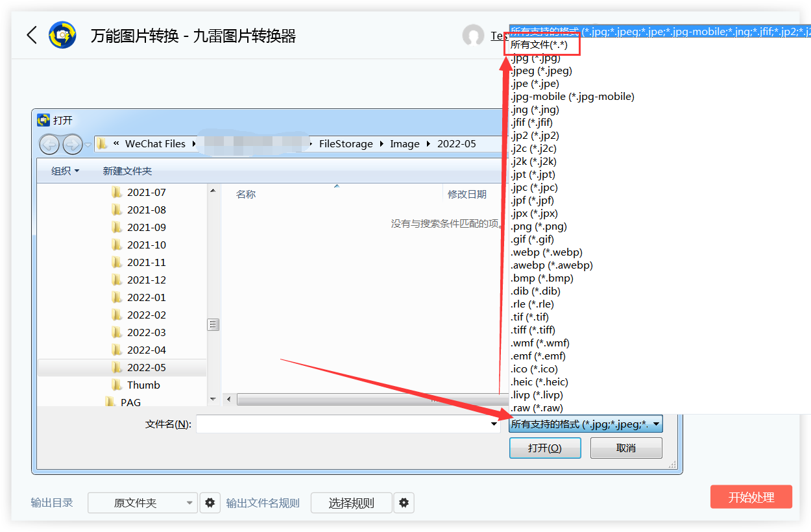Expand the arrow after FileStorage breadcrumb
This screenshot has width=811, height=532.
[x=381, y=144]
